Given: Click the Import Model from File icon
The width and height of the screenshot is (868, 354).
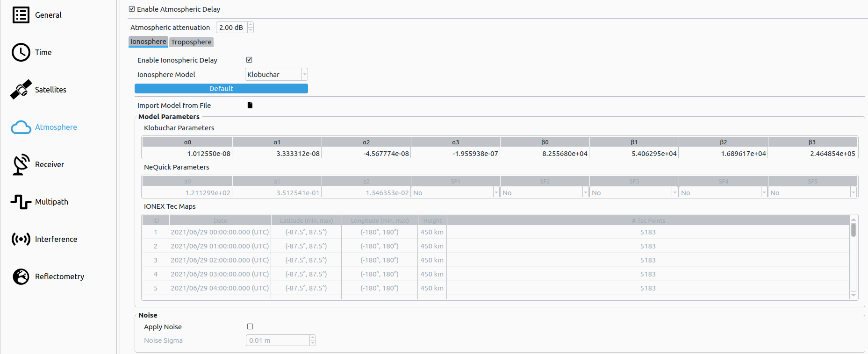Looking at the screenshot, I should click(x=250, y=105).
